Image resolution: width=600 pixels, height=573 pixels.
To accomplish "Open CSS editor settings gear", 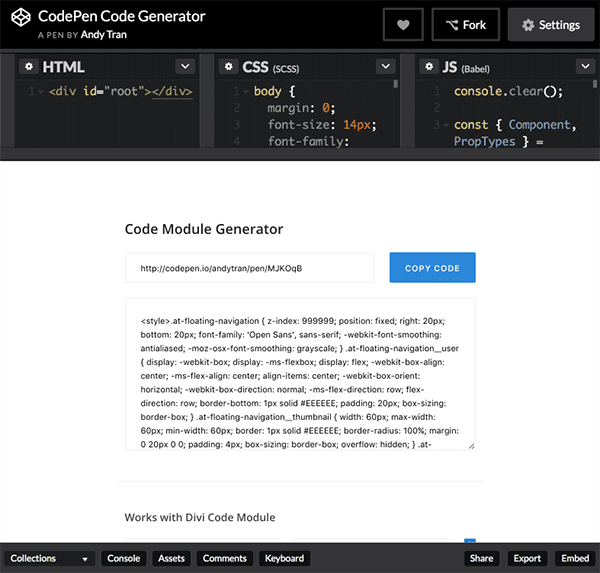I will [x=228, y=67].
